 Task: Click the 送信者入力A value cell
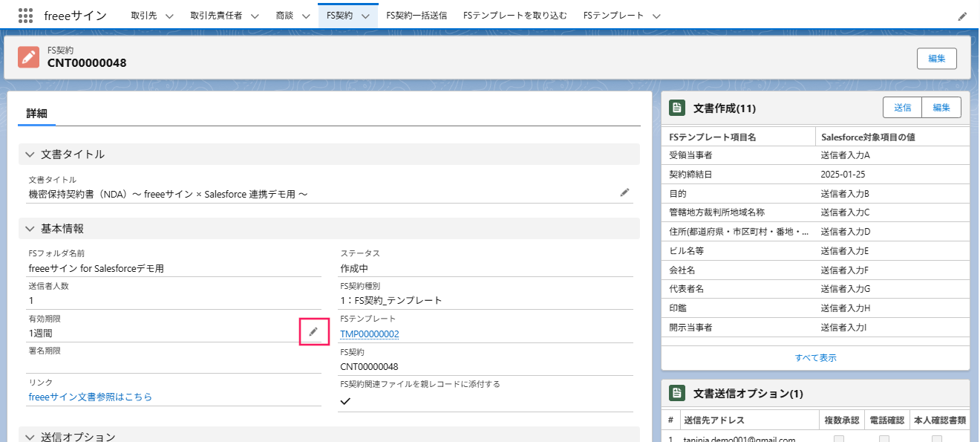[845, 155]
